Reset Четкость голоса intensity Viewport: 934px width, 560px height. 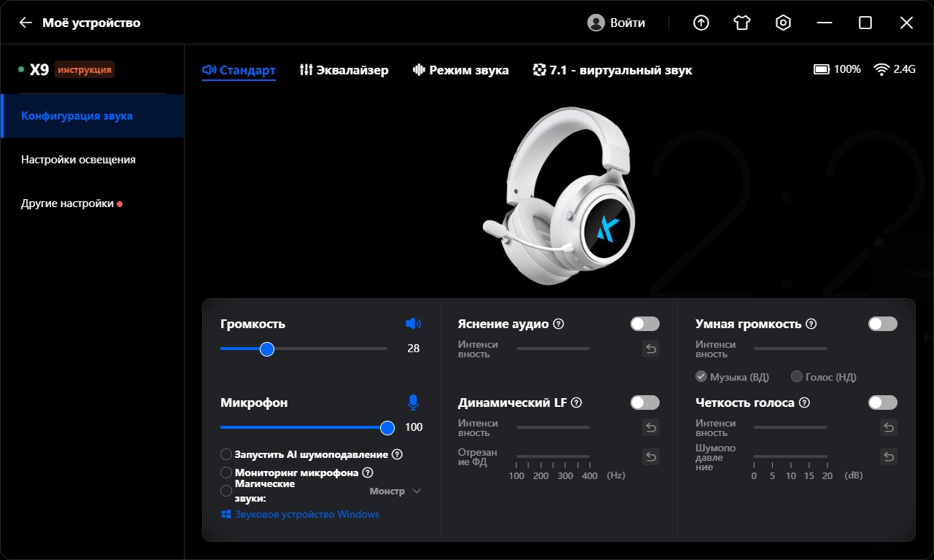coord(889,428)
